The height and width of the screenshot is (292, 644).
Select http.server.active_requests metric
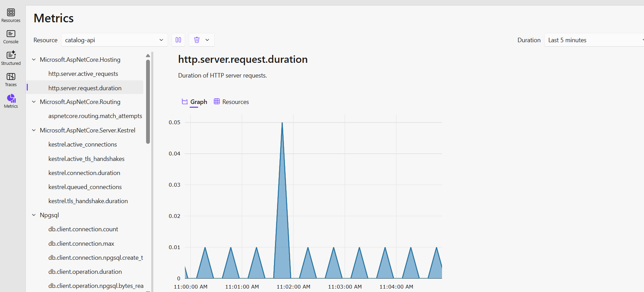(83, 74)
